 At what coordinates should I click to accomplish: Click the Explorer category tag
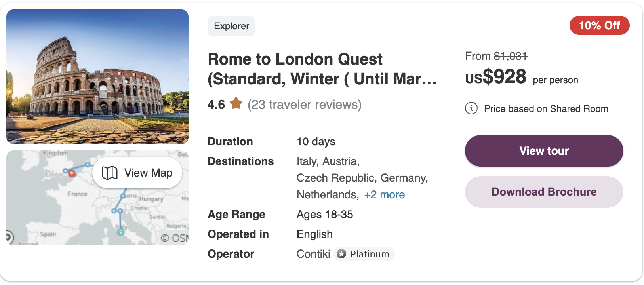[x=231, y=26]
